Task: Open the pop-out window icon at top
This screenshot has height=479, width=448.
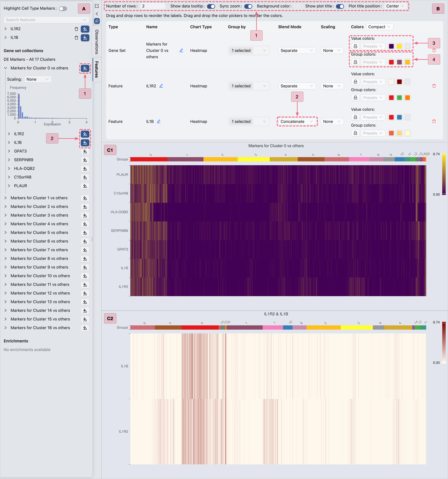Action: [97, 6]
